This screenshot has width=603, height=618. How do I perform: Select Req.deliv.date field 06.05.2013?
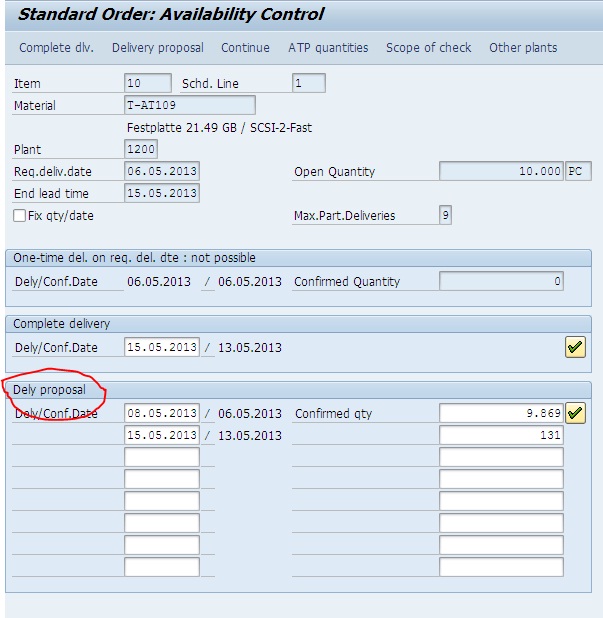(162, 171)
